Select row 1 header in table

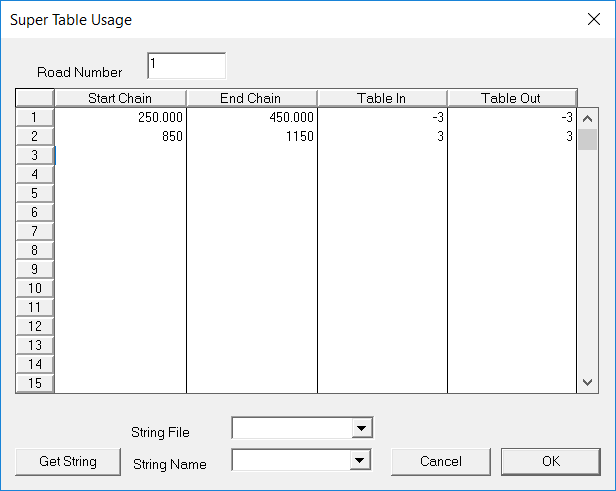tap(35, 117)
